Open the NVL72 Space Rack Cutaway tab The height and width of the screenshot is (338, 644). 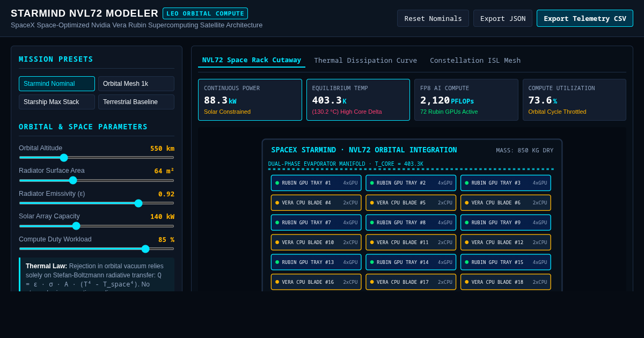(x=252, y=60)
